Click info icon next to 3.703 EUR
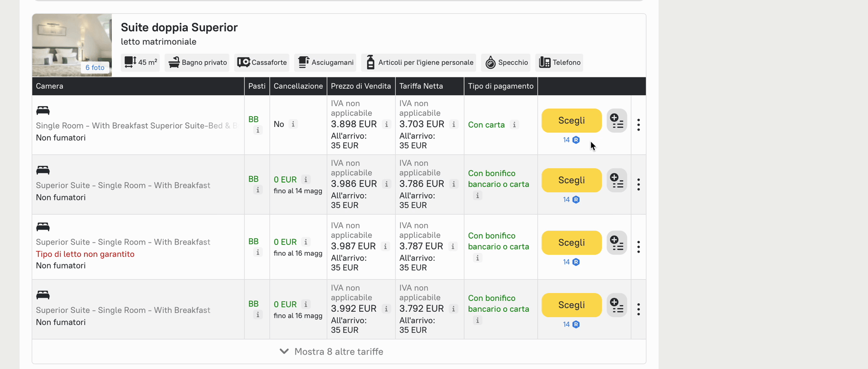 454,124
